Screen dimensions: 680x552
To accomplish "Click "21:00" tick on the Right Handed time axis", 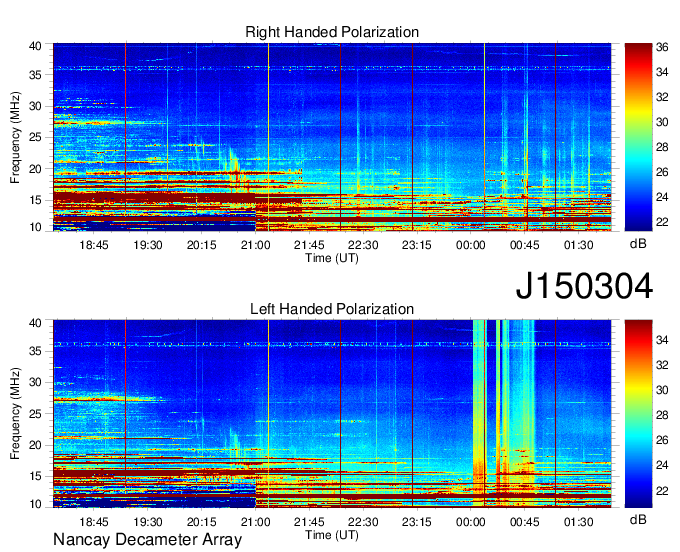I will click(x=255, y=245).
